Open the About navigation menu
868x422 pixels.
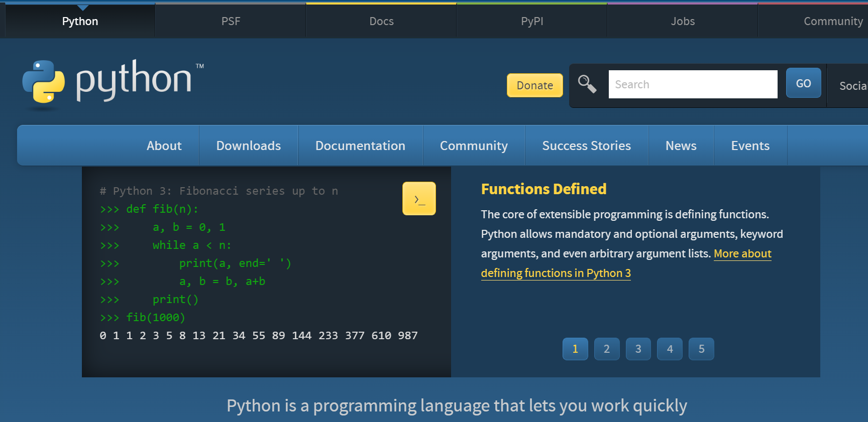click(x=164, y=146)
